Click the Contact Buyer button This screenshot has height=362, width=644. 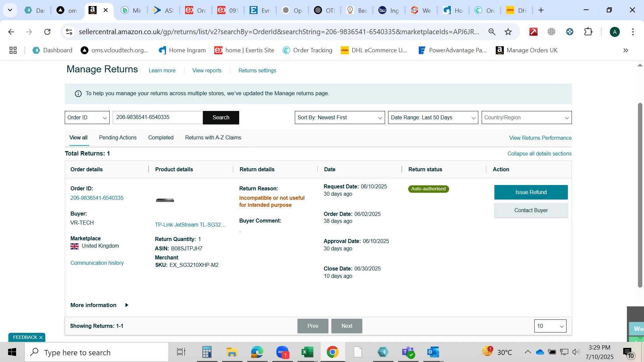[531, 210]
